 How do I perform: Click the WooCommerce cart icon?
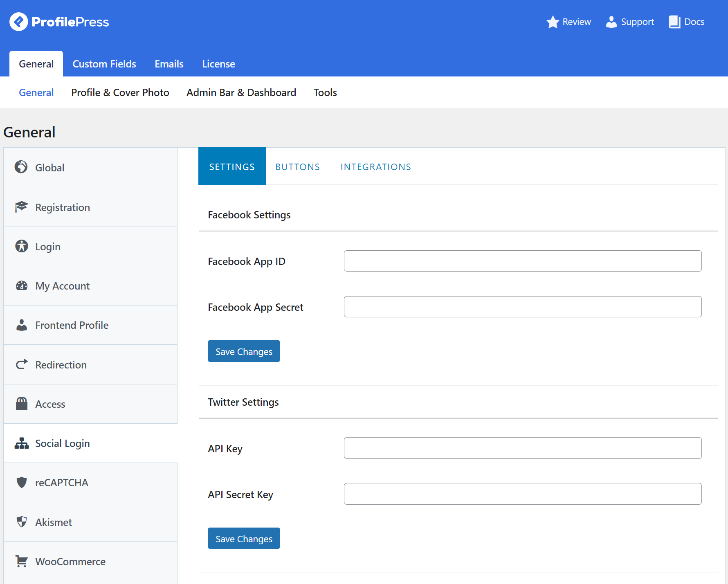tap(22, 561)
